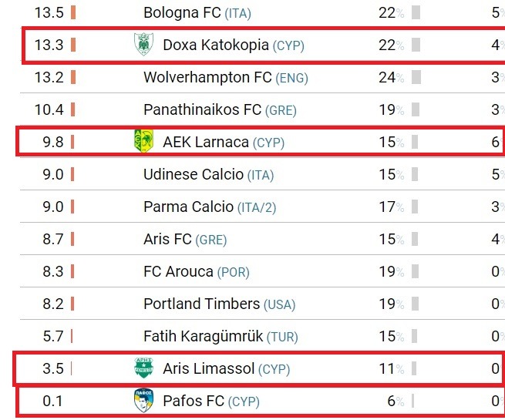Viewport: 505px width, 420px height.
Task: Click FC Arouca team name
Action: [x=178, y=271]
